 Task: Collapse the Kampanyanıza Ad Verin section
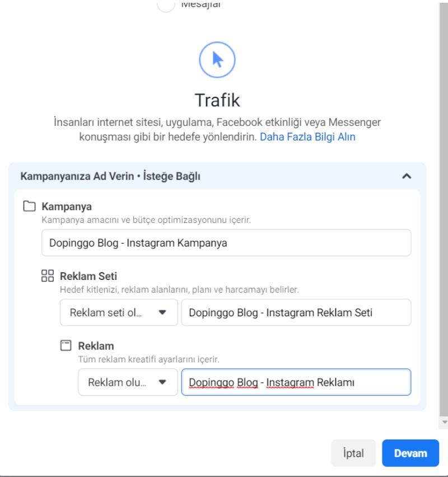point(407,176)
